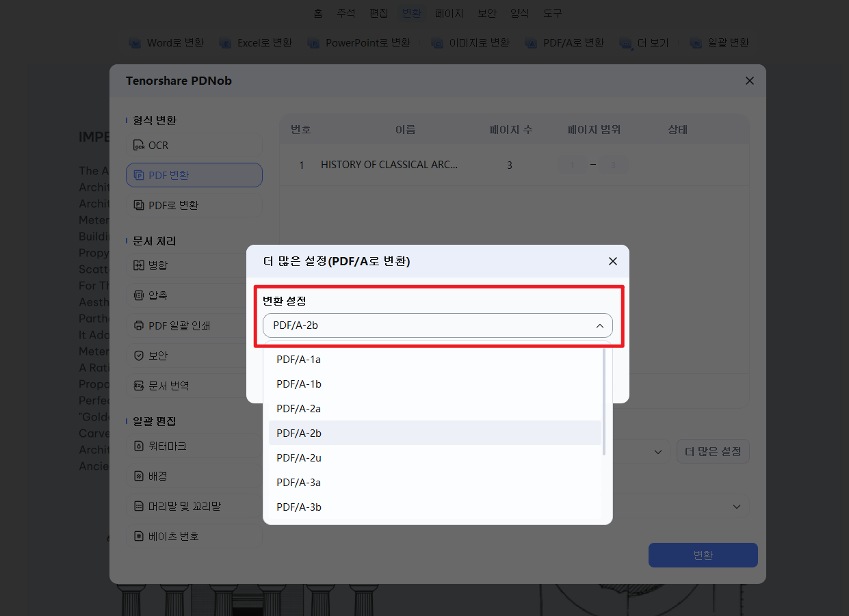The width and height of the screenshot is (849, 616).
Task: Click the 베이츠 번호 icon
Action: pyautogui.click(x=139, y=536)
